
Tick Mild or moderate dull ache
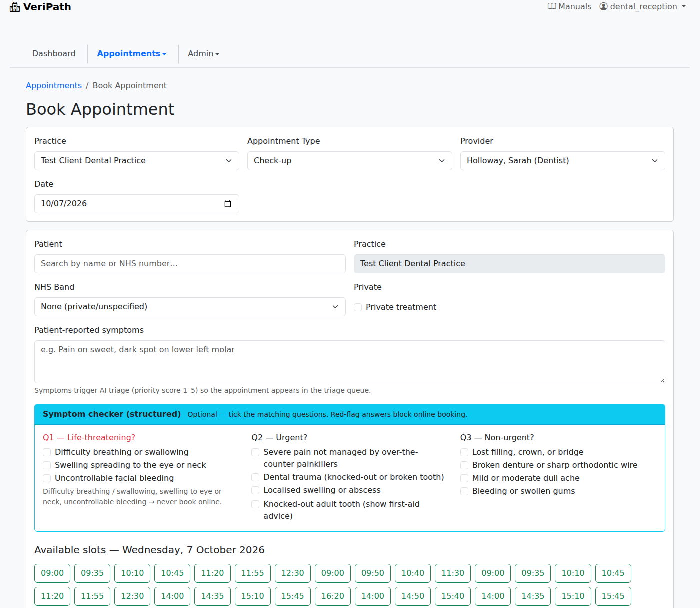tap(464, 478)
